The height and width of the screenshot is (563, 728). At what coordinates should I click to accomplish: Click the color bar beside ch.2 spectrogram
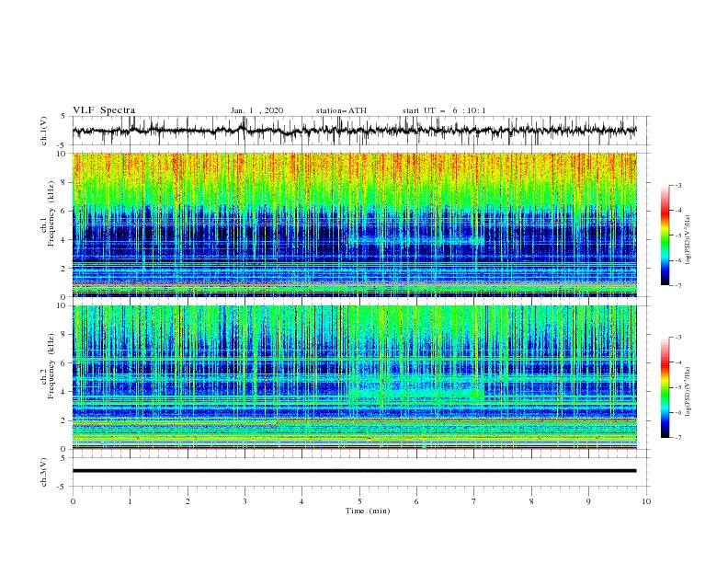(665, 387)
